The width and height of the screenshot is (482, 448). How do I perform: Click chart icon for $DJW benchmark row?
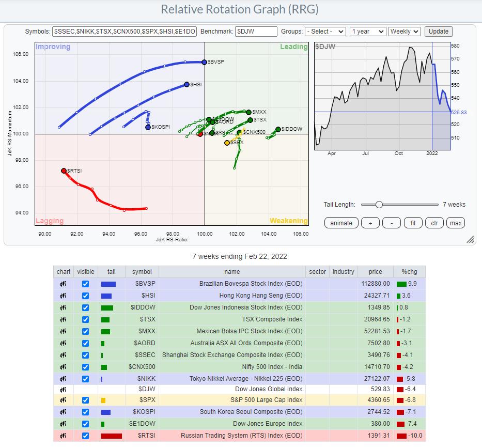[64, 389]
